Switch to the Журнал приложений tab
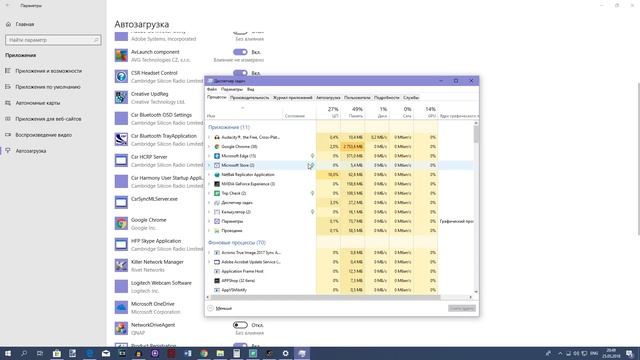 293,98
